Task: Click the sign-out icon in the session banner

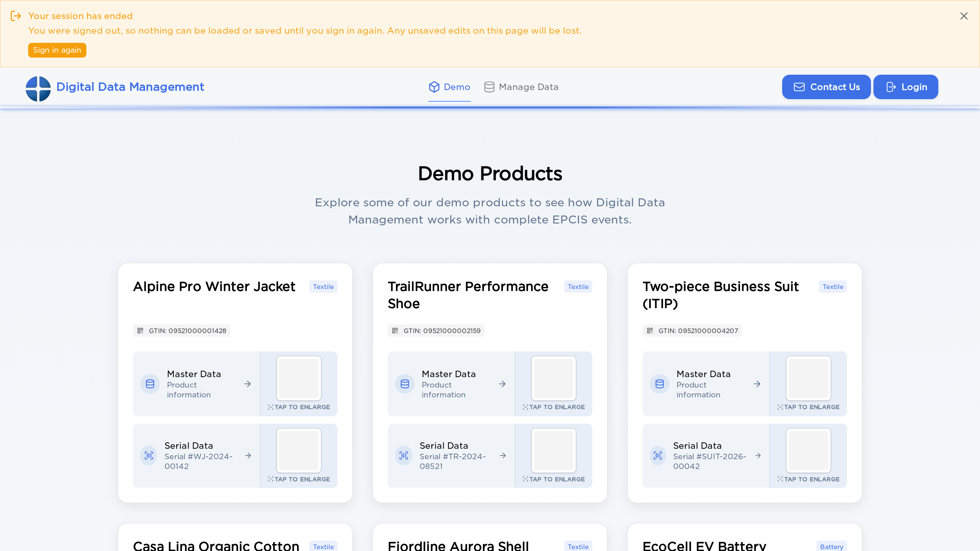Action: [16, 16]
